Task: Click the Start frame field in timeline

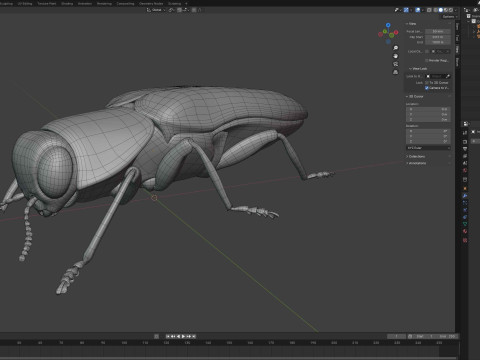Action: pos(423,336)
